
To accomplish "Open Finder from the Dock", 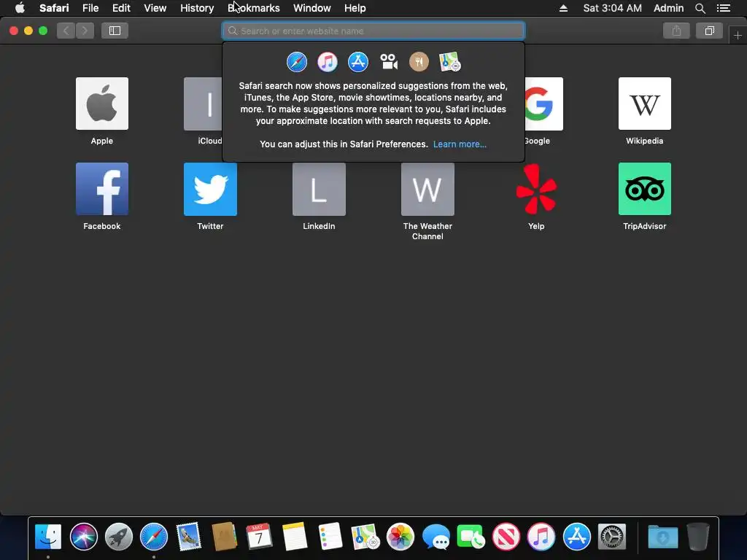I will (48, 537).
